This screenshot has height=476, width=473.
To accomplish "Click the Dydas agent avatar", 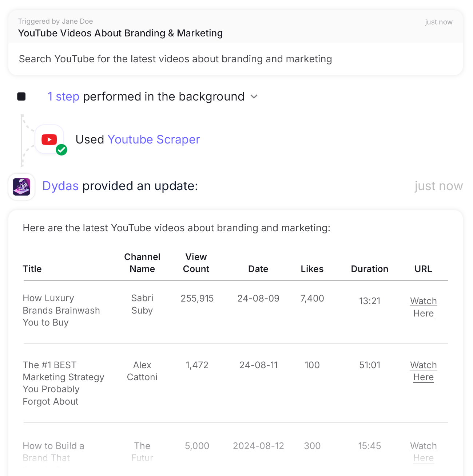I will [21, 186].
